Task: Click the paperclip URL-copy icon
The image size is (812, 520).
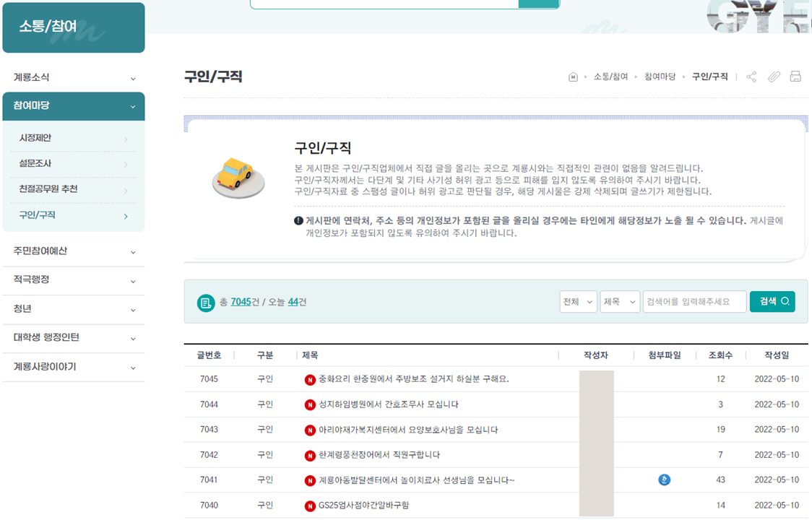Action: point(773,76)
